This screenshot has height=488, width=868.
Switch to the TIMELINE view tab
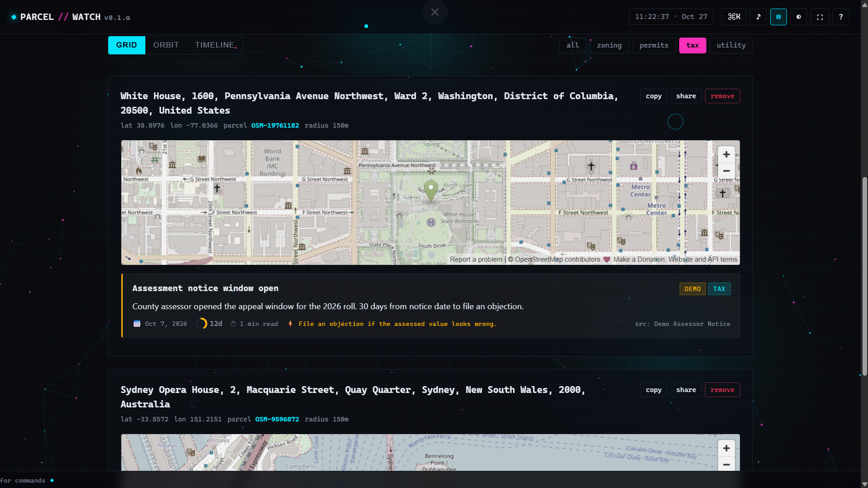tap(215, 45)
